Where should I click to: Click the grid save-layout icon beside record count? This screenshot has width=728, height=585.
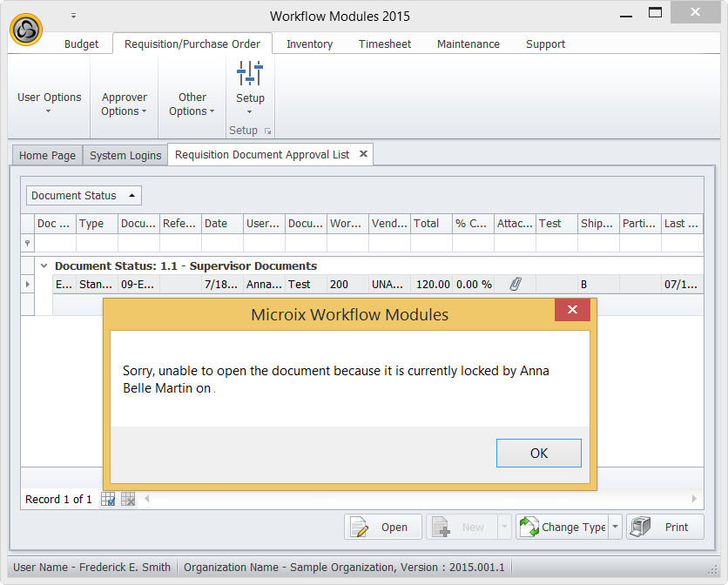click(108, 499)
